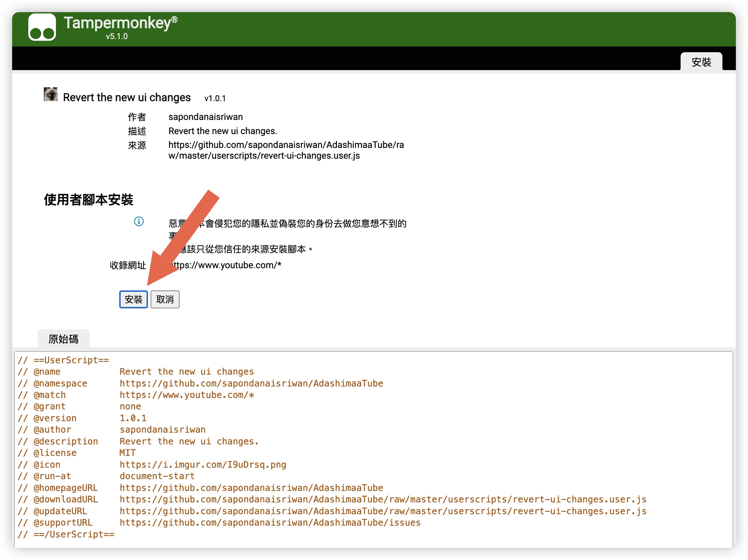Click the Tampermonkey title text in header

(121, 23)
